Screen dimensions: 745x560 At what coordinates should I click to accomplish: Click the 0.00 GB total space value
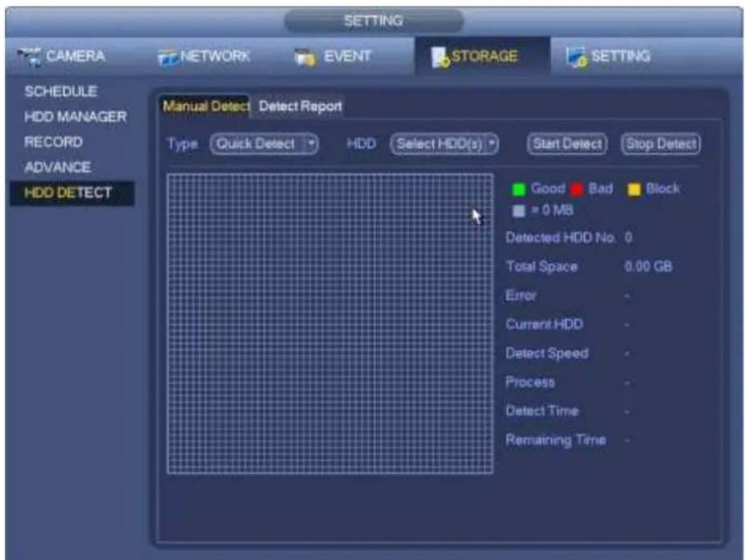coord(648,266)
